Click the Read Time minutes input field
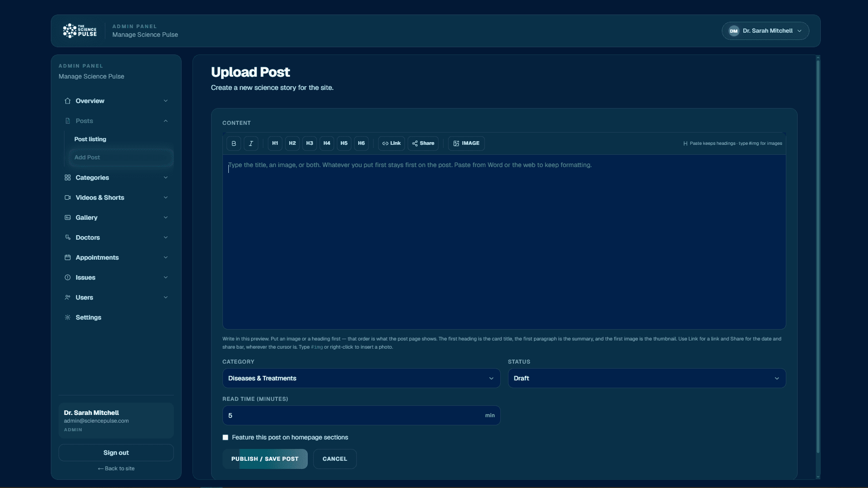The height and width of the screenshot is (488, 868). click(361, 415)
